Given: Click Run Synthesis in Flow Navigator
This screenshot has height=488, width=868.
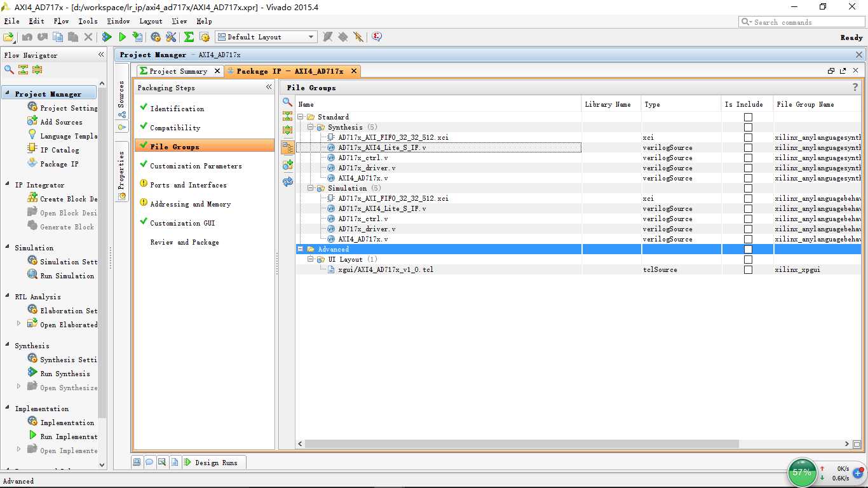Looking at the screenshot, I should click(x=65, y=374).
